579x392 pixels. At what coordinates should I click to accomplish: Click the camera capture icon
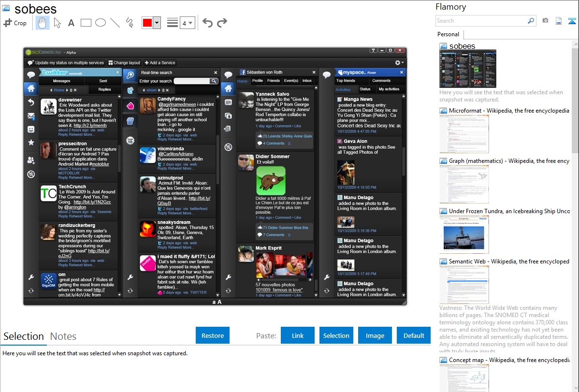(x=545, y=21)
